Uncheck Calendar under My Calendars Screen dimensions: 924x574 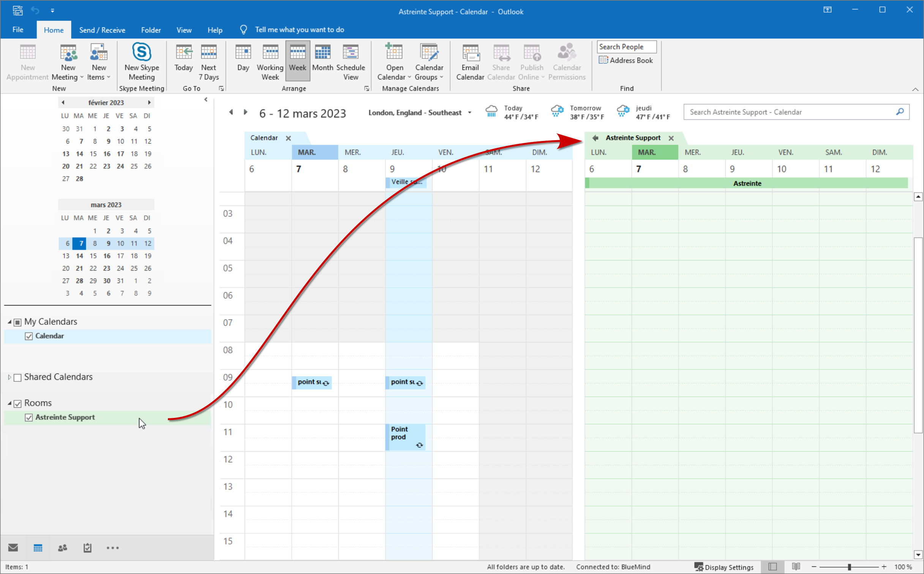29,336
